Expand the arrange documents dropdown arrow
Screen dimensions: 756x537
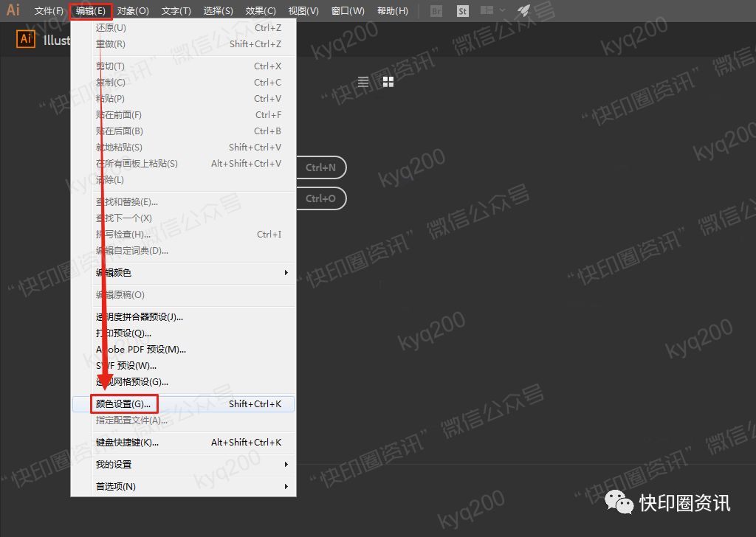[502, 10]
